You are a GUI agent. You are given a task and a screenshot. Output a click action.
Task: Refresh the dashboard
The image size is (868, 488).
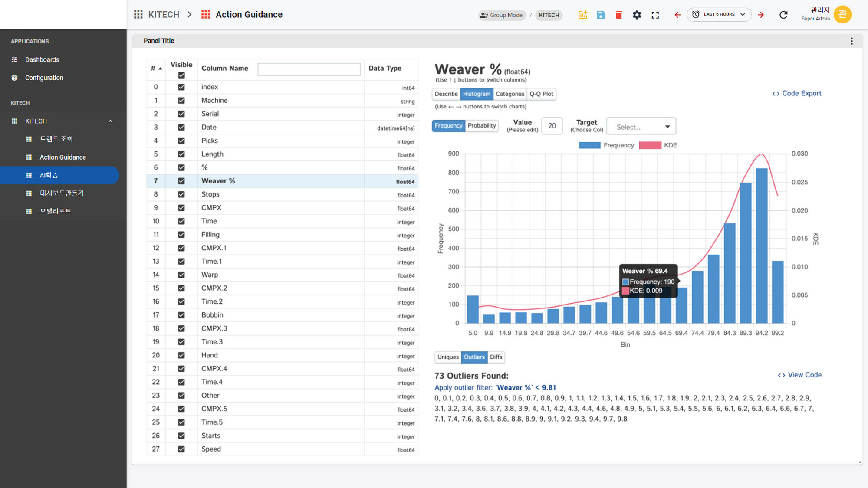(x=783, y=15)
